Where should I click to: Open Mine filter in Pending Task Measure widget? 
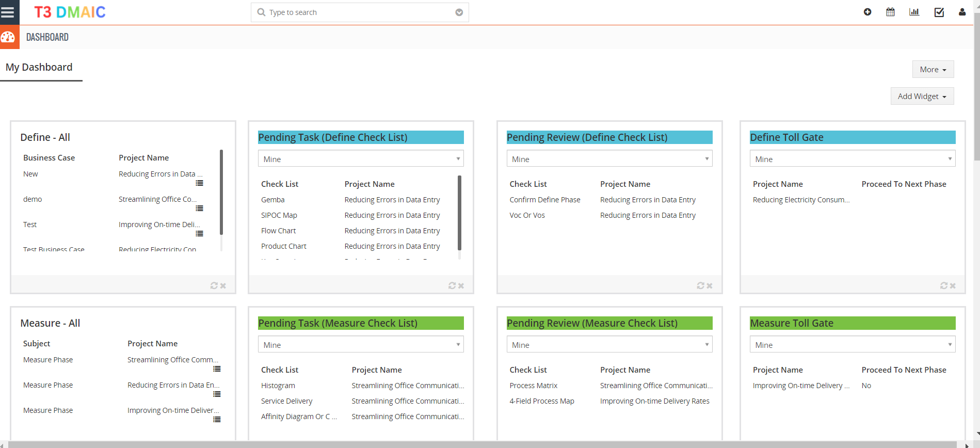(361, 344)
